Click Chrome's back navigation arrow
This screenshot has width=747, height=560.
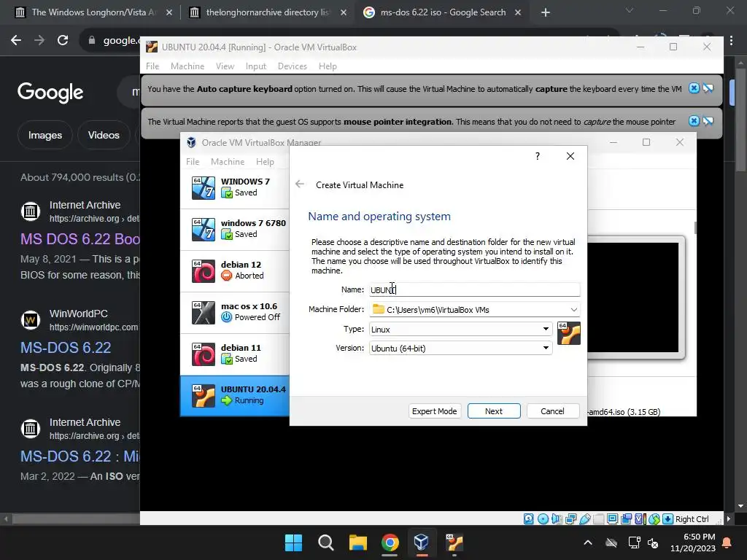click(16, 40)
